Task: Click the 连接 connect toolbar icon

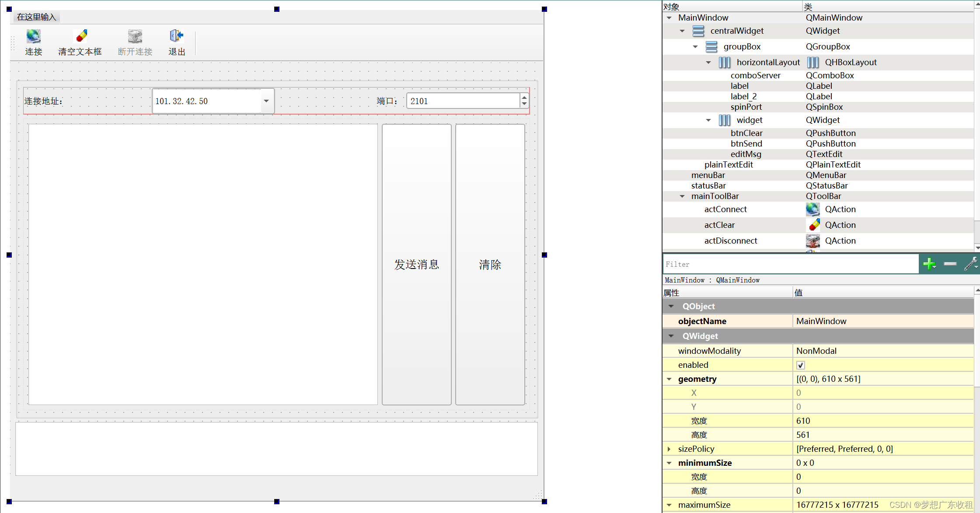Action: coord(33,36)
